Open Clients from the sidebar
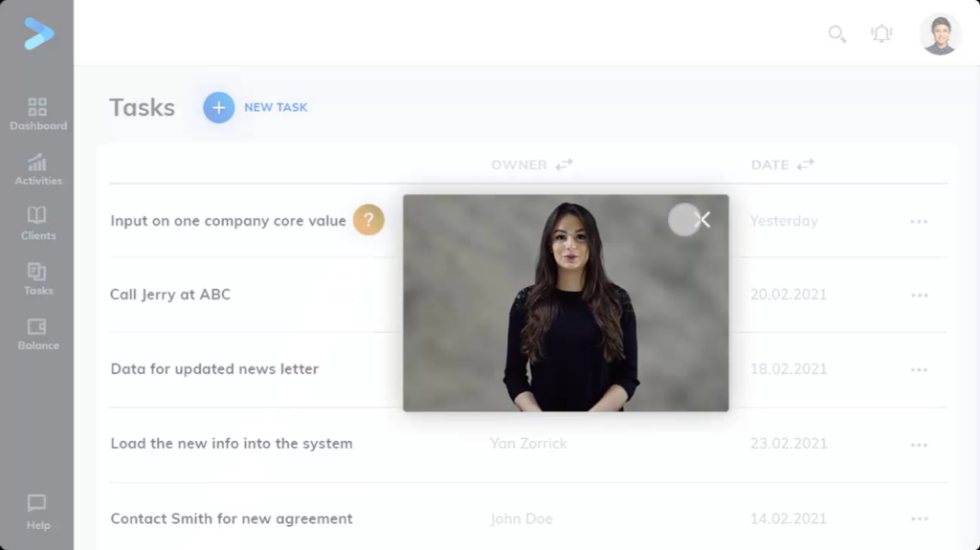 point(37,224)
